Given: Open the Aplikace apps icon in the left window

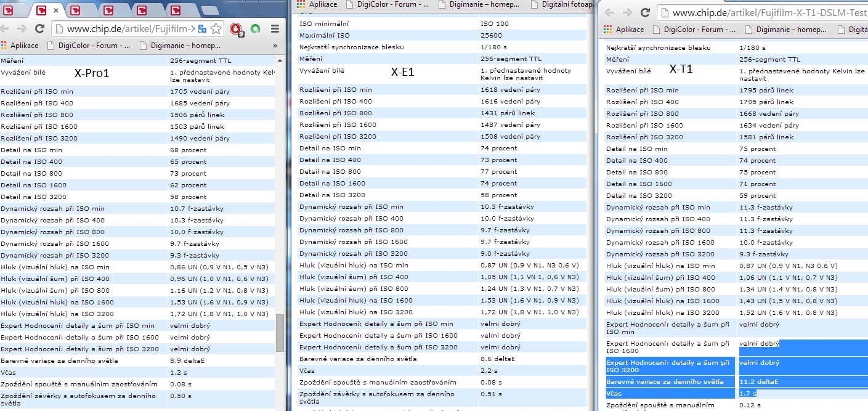Looking at the screenshot, I should click(5, 45).
